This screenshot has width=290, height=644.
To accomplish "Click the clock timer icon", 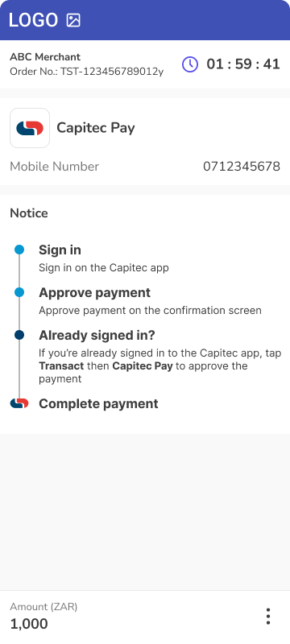I will point(190,64).
